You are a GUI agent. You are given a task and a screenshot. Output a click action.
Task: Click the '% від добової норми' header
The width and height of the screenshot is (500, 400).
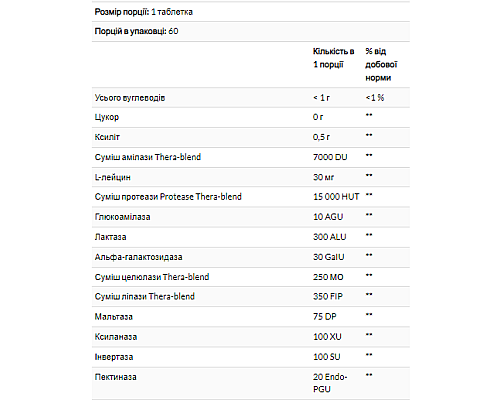click(x=381, y=65)
